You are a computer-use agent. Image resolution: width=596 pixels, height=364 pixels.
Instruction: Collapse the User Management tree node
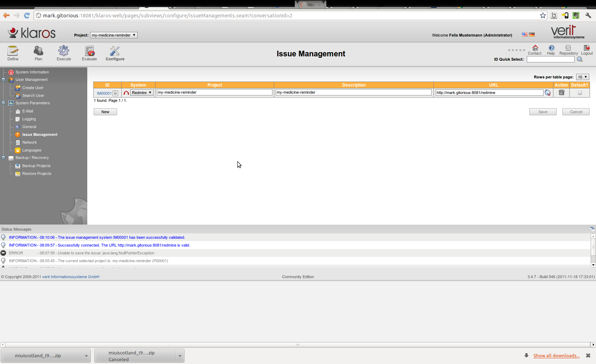[x=4, y=79]
